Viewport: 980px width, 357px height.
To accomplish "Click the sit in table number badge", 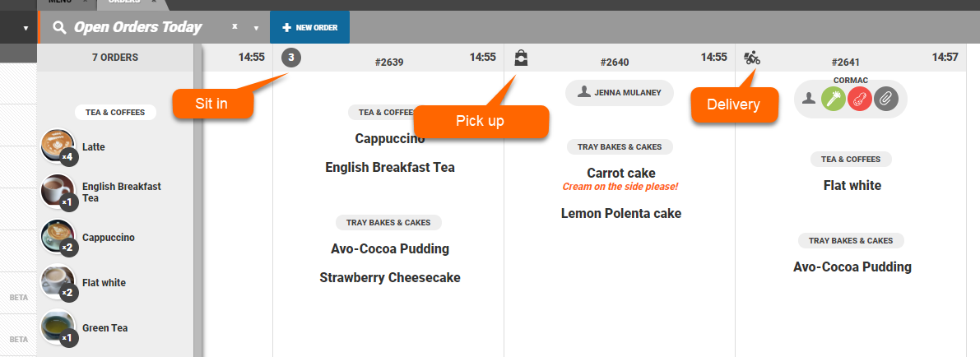I will tap(290, 58).
